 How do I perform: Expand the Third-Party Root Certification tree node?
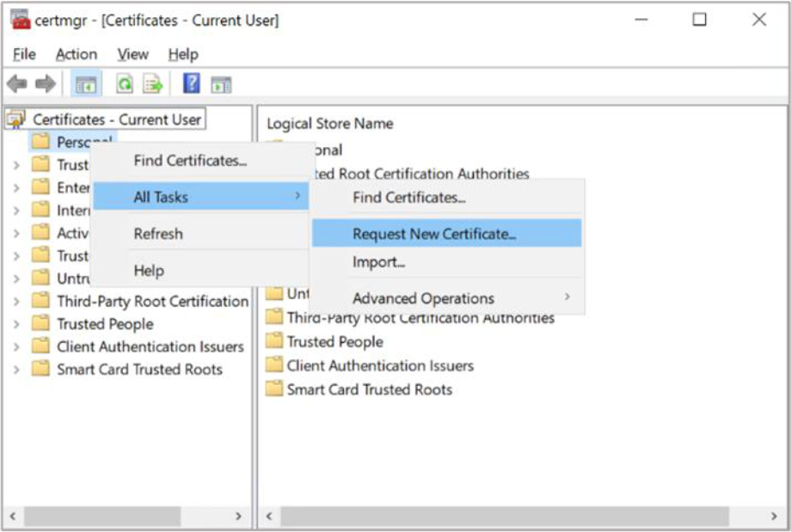pos(16,302)
